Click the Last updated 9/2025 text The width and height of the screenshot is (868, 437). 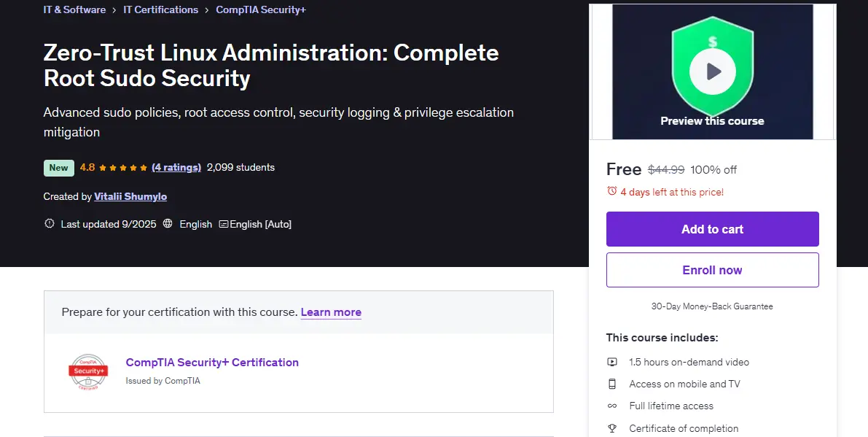[x=109, y=224]
